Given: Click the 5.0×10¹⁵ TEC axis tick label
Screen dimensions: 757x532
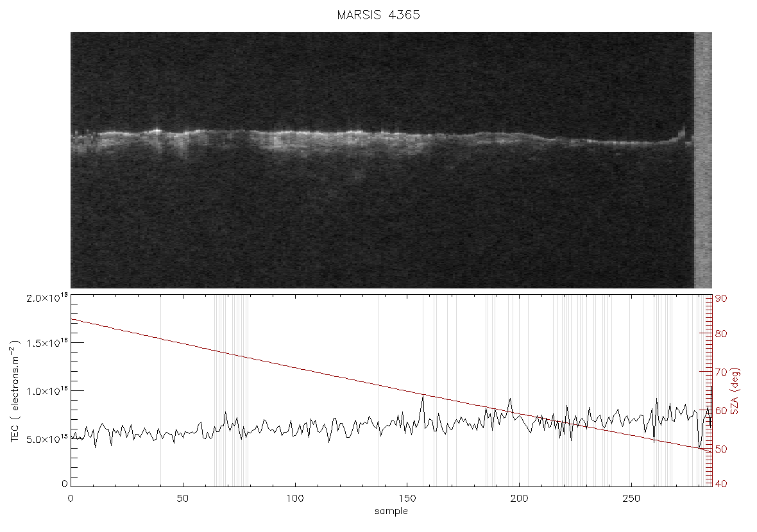Looking at the screenshot, I should tap(46, 439).
